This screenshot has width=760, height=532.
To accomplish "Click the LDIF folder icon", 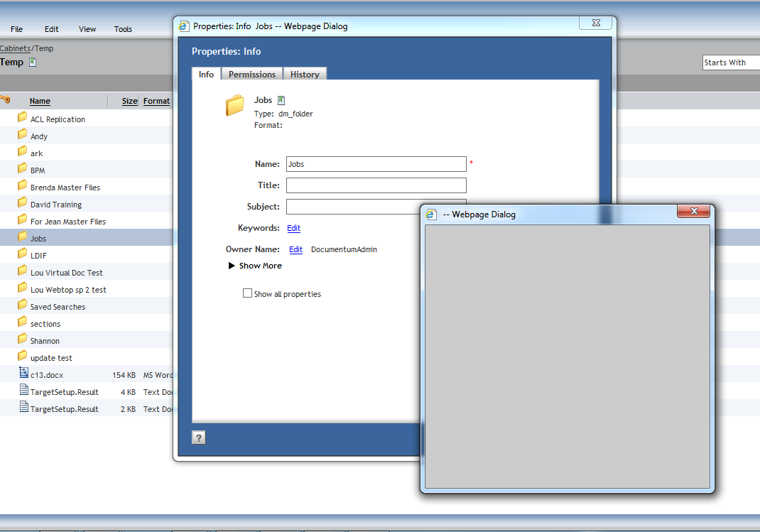I will pos(22,254).
